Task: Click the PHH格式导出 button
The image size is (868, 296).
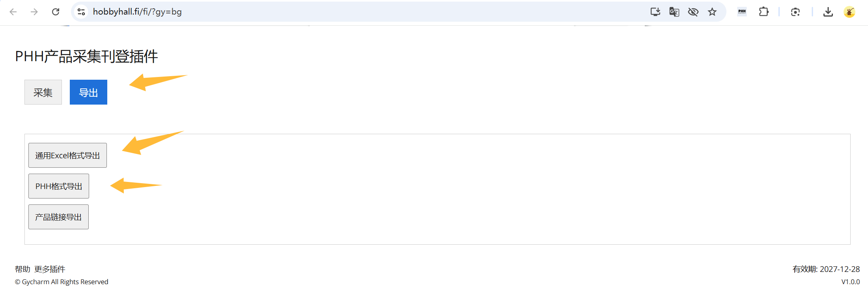Action: click(59, 186)
